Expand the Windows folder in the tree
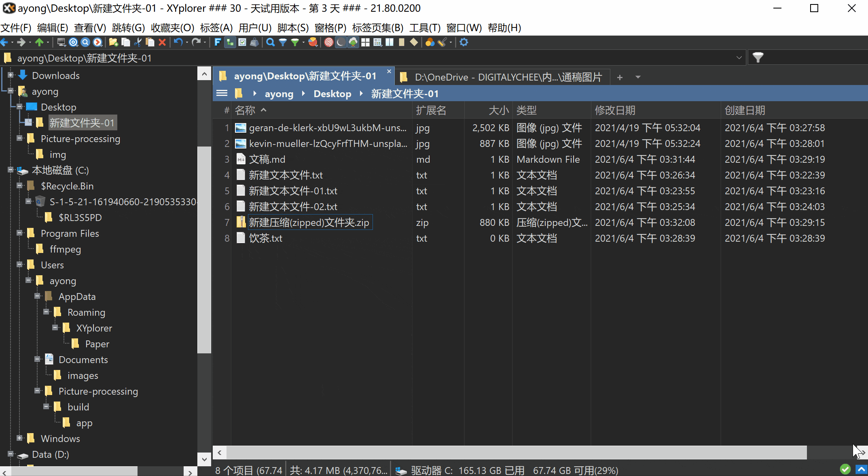 (x=19, y=438)
